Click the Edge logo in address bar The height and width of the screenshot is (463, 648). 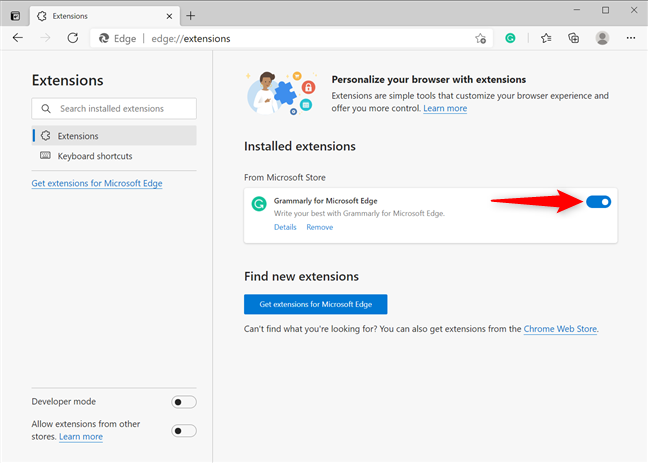(x=104, y=38)
